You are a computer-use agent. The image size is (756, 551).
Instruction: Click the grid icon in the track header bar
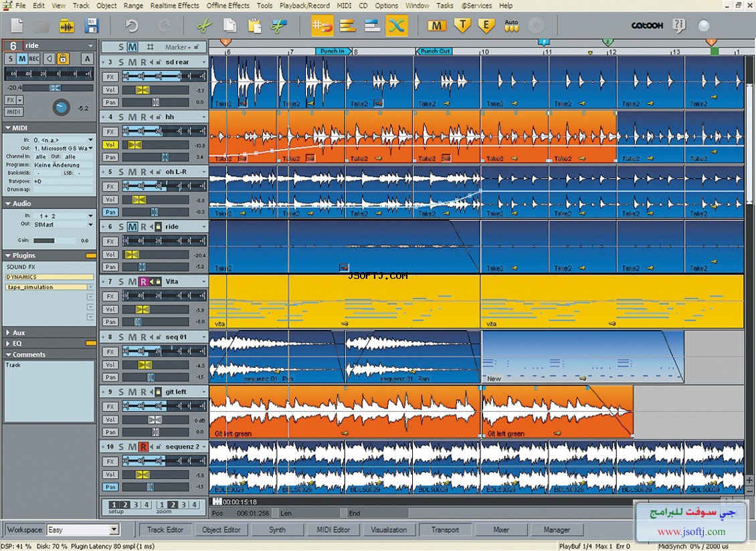[x=151, y=47]
